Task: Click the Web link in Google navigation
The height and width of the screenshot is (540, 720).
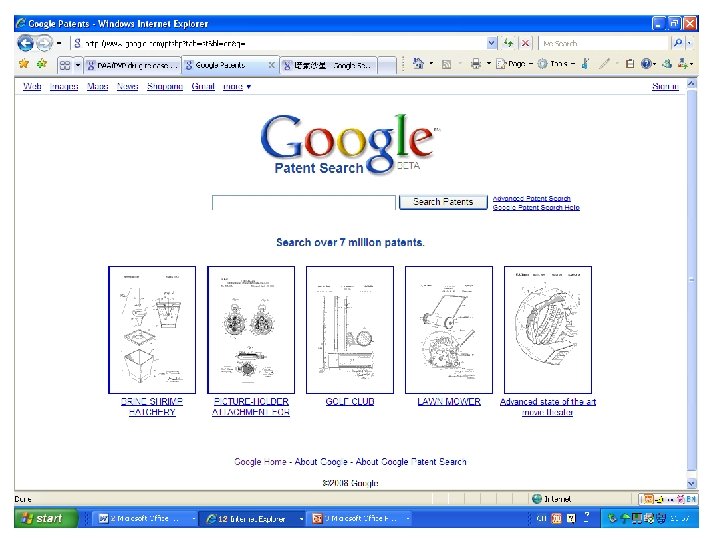Action: coord(32,86)
